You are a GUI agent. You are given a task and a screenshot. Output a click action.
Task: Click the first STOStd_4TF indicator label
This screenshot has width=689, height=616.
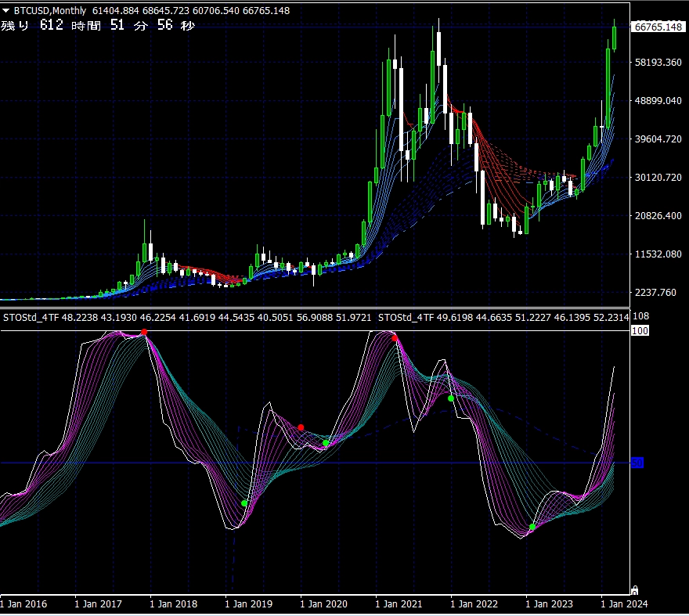(x=31, y=318)
